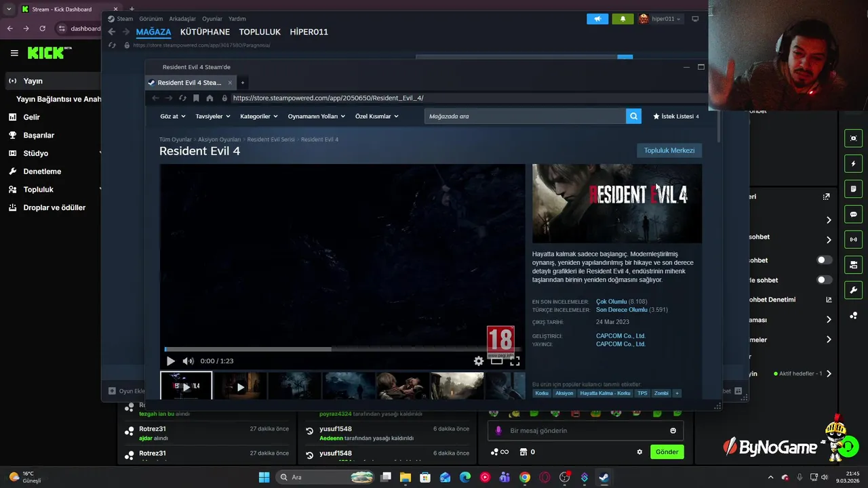
Task: Open the chat bubble icon in Kick panel
Action: (x=853, y=214)
